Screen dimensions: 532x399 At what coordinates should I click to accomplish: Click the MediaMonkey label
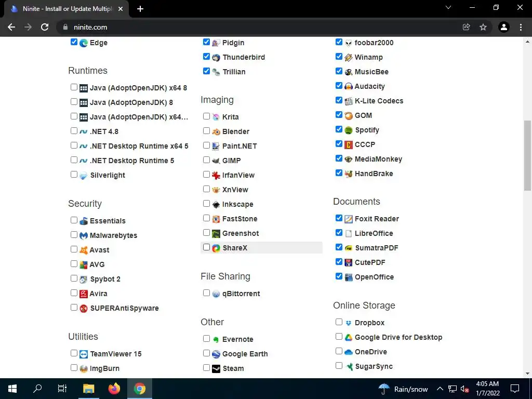point(378,159)
